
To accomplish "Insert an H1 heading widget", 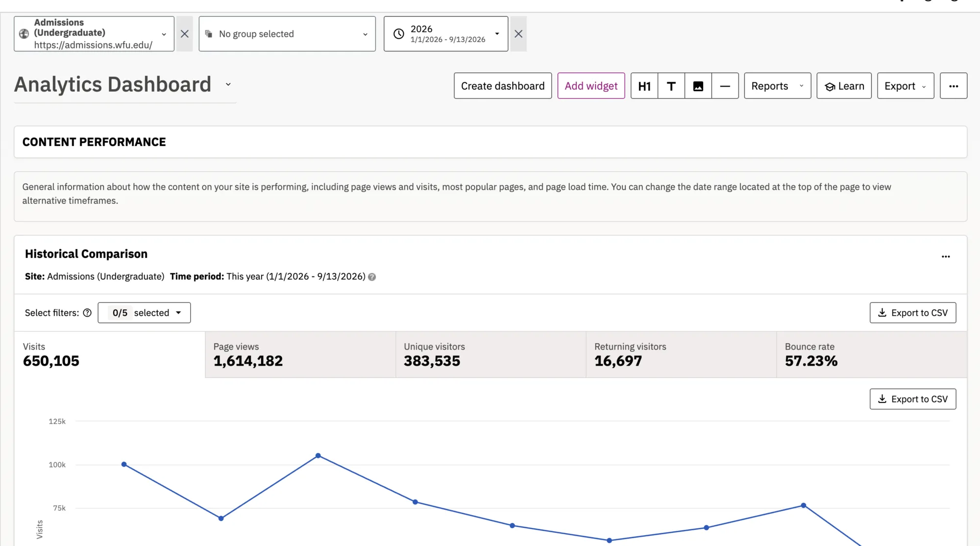I will pyautogui.click(x=644, y=86).
